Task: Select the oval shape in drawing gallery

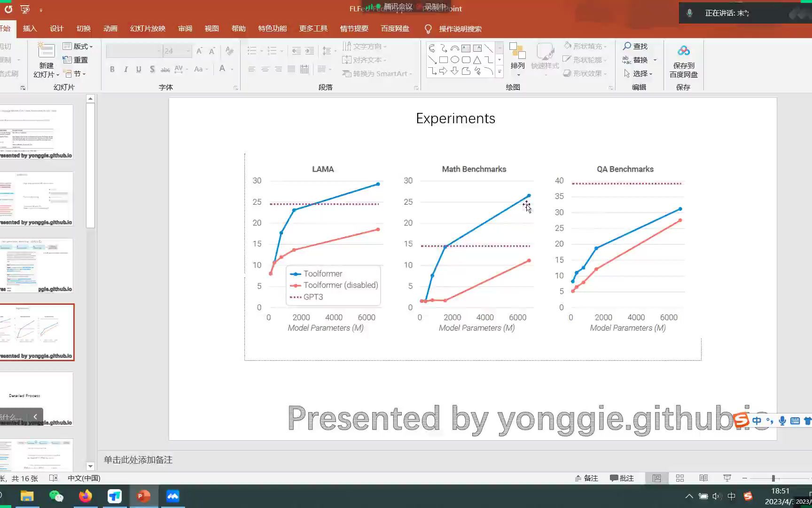Action: 454,59
